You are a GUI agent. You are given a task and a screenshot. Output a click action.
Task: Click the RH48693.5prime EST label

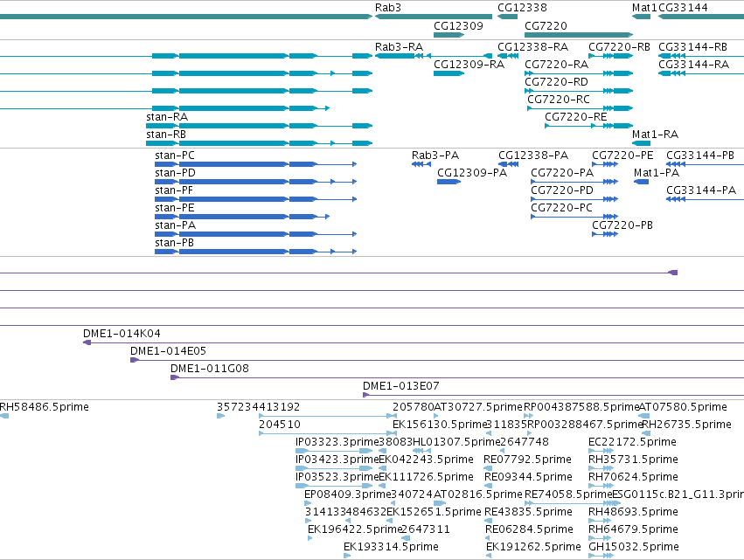pyautogui.click(x=634, y=512)
